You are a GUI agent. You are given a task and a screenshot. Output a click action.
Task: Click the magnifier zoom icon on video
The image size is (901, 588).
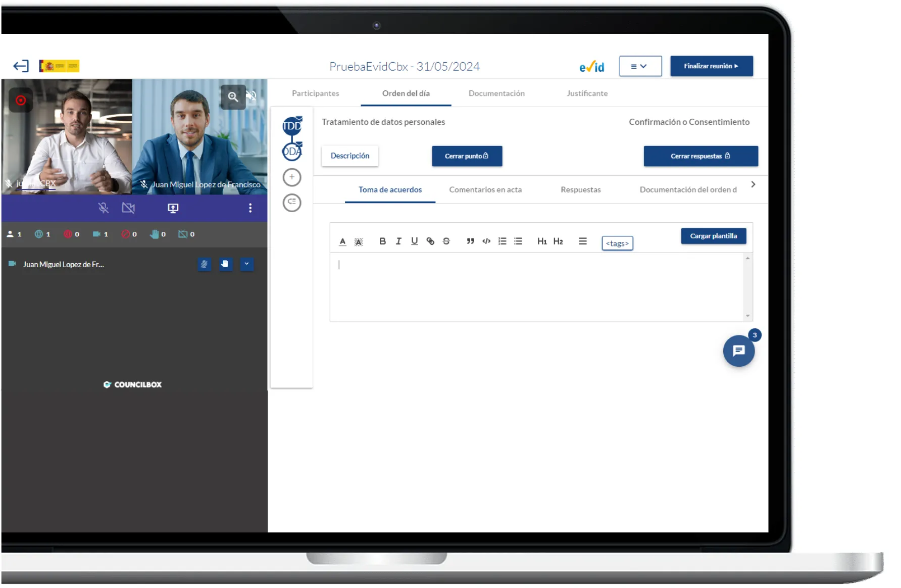(x=233, y=97)
